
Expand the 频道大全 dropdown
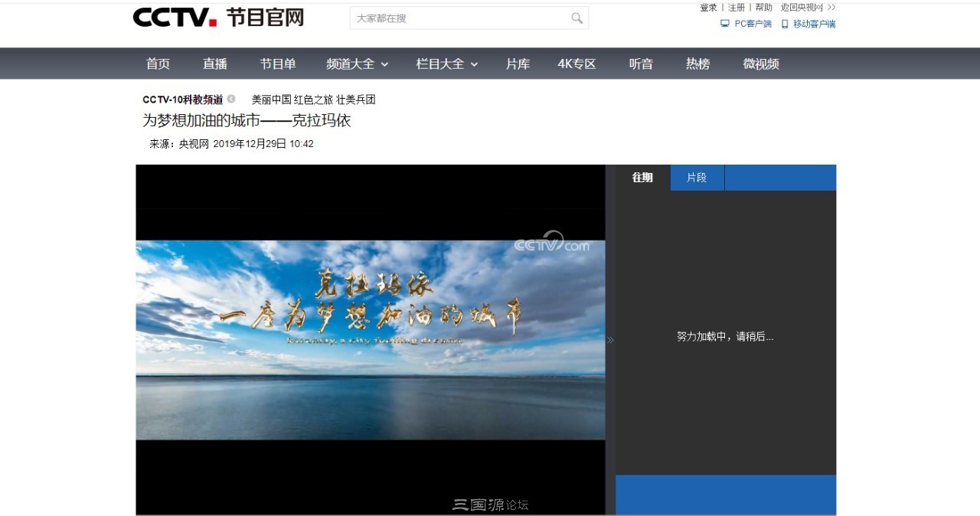coord(358,64)
